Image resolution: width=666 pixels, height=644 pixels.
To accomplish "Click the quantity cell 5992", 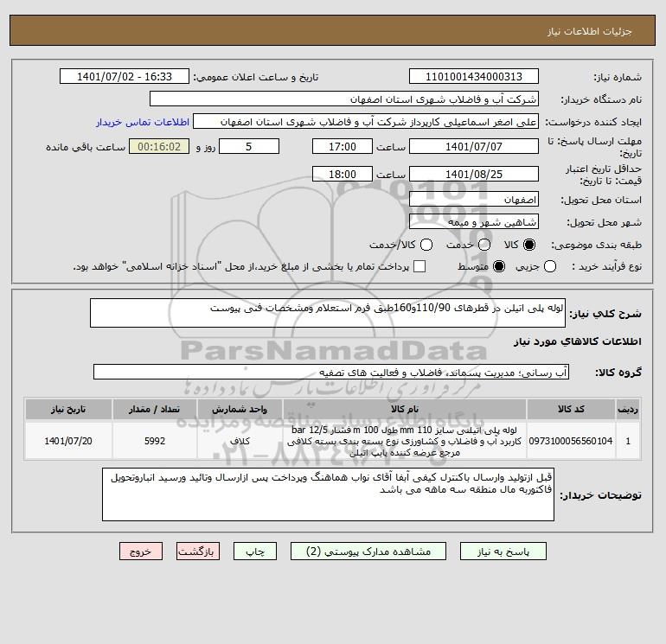I will click(x=155, y=441).
